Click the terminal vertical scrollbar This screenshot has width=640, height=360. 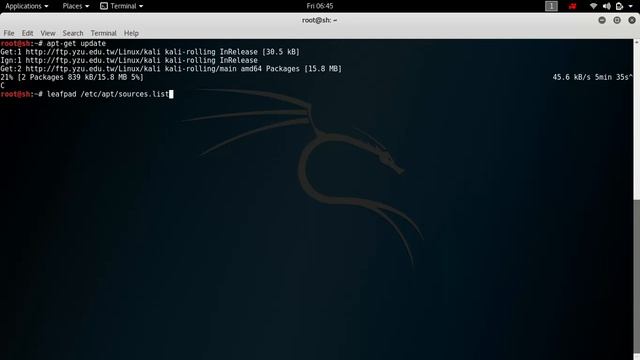tap(636, 199)
